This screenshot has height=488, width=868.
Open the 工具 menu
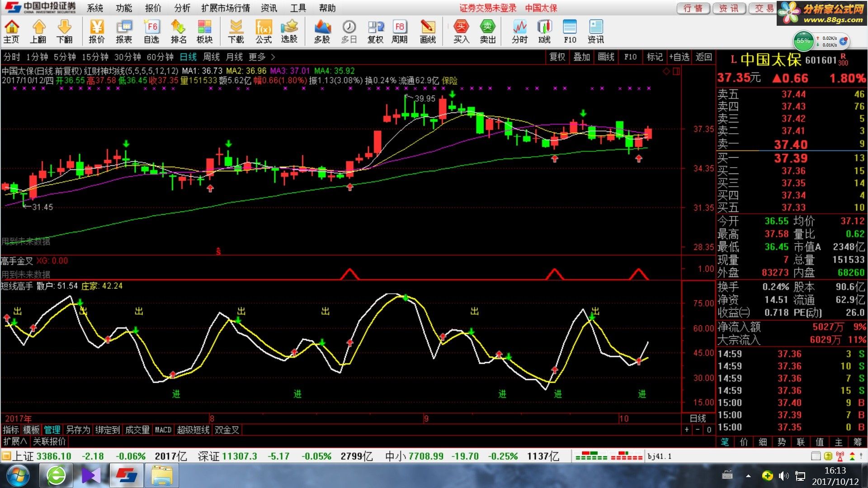pyautogui.click(x=298, y=8)
